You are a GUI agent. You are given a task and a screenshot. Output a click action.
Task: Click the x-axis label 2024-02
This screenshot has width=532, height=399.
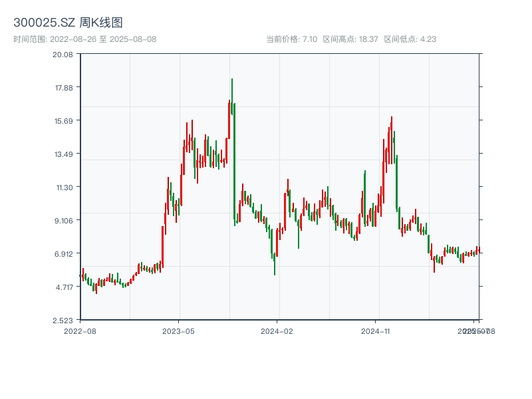pos(277,331)
